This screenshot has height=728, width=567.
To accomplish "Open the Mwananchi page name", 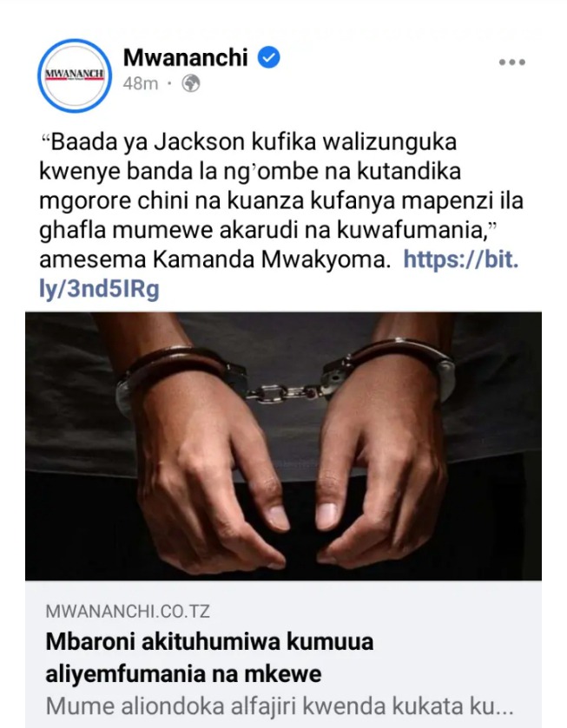I will tap(186, 57).
